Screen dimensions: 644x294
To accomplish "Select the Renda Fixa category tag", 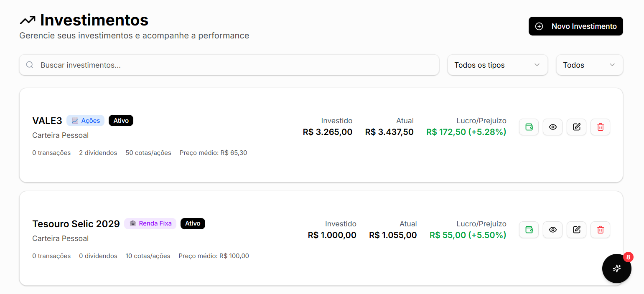I will point(150,223).
